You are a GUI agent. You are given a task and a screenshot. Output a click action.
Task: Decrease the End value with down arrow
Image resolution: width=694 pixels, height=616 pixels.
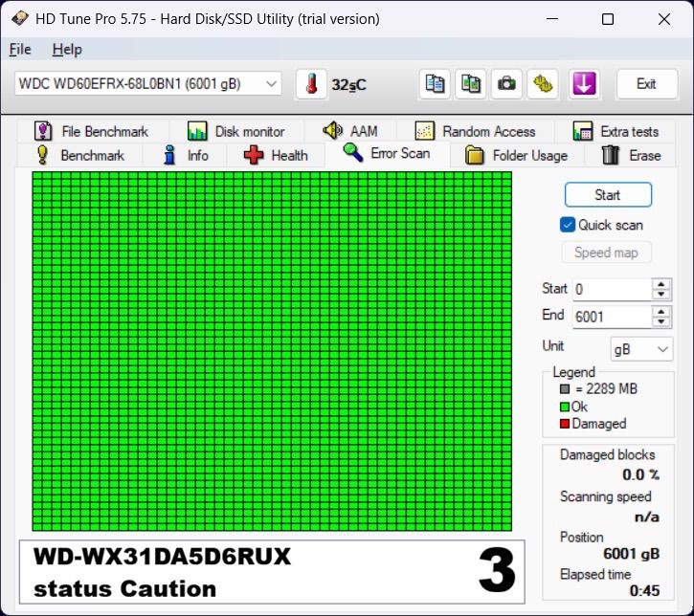point(661,321)
